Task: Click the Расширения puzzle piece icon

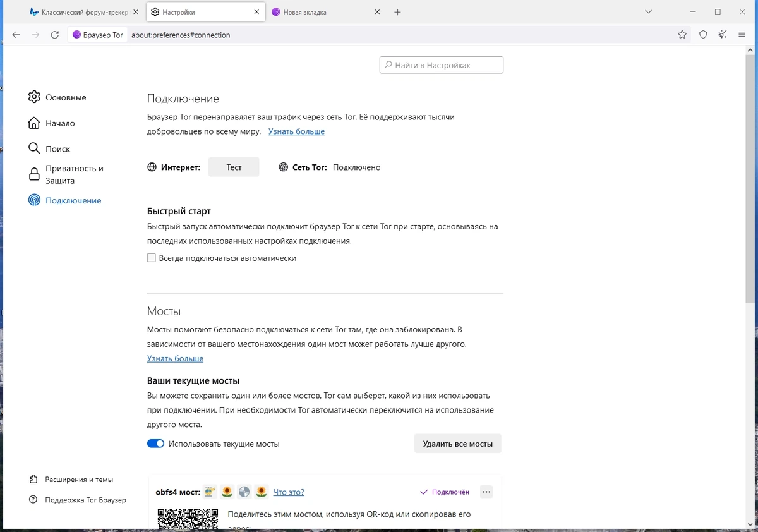Action: (x=33, y=480)
